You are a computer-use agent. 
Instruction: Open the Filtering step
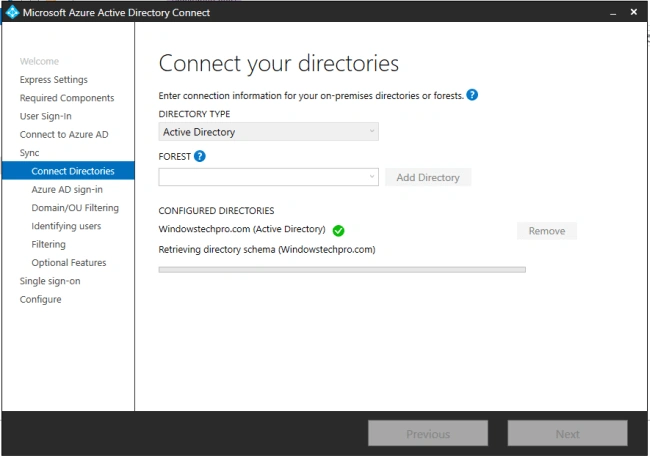[x=49, y=244]
